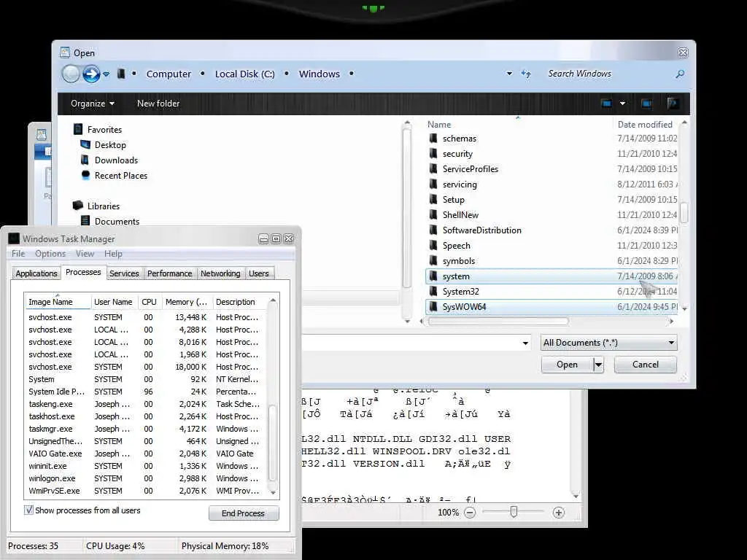Click the Back navigation button in Open dialog
This screenshot has height=560, width=747.
(71, 74)
